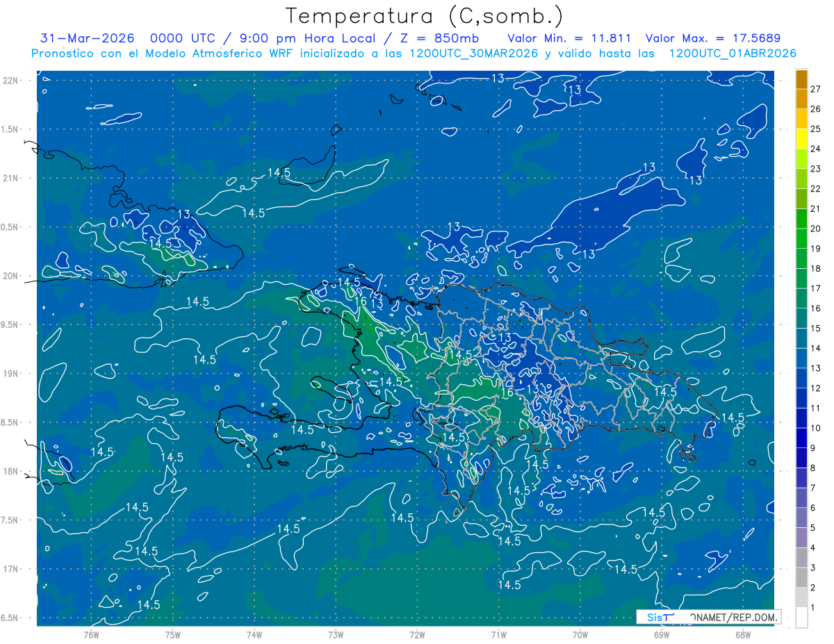The image size is (834, 644).
Task: Click the 76W longitude axis label
Action: [91, 634]
